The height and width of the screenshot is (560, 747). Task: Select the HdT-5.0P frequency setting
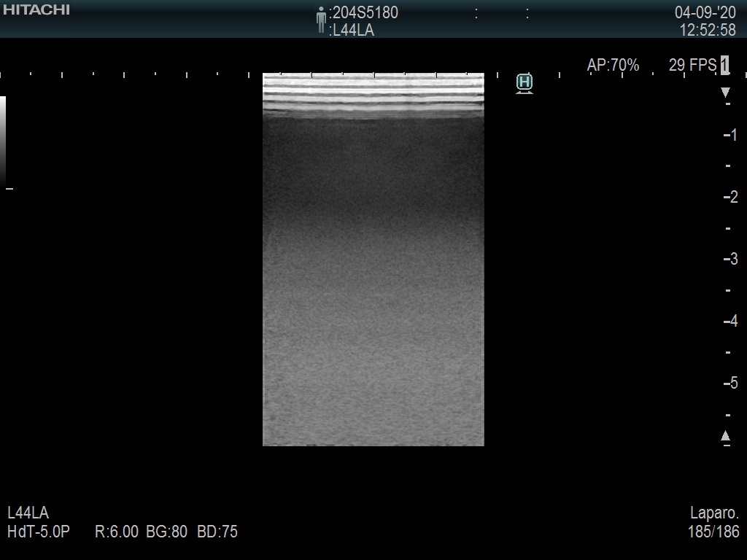39,532
